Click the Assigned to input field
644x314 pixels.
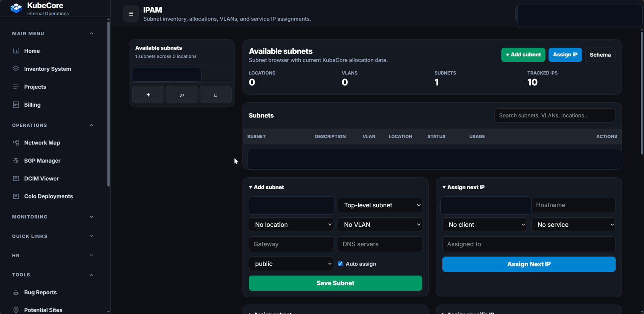click(x=529, y=244)
